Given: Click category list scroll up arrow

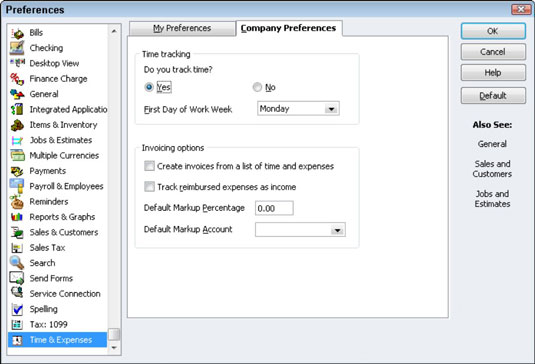Looking at the screenshot, I should tap(114, 31).
